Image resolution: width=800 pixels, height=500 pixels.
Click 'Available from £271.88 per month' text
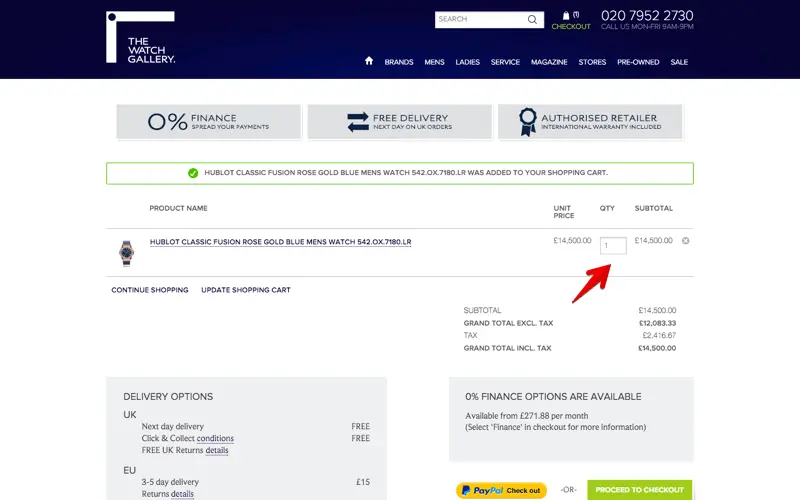527,416
